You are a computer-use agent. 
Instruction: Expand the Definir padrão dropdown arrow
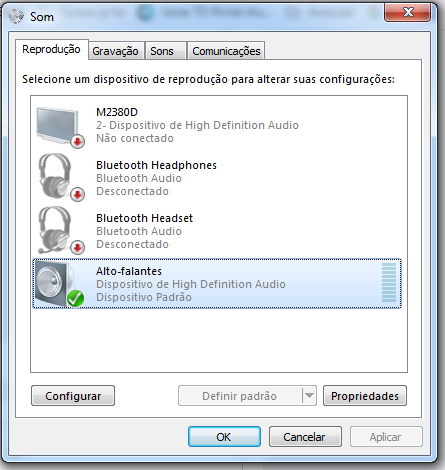tap(309, 396)
